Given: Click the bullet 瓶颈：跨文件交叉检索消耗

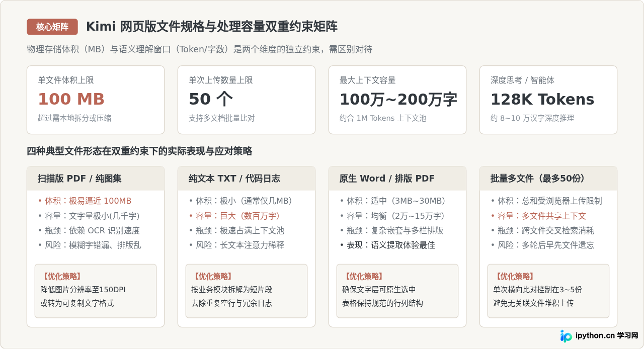Looking at the screenshot, I should 542,231.
